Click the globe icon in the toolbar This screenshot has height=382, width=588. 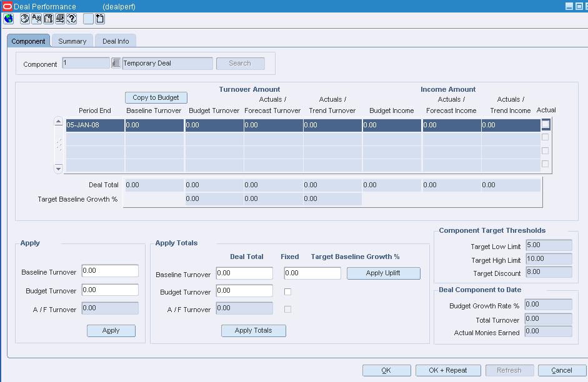point(9,19)
